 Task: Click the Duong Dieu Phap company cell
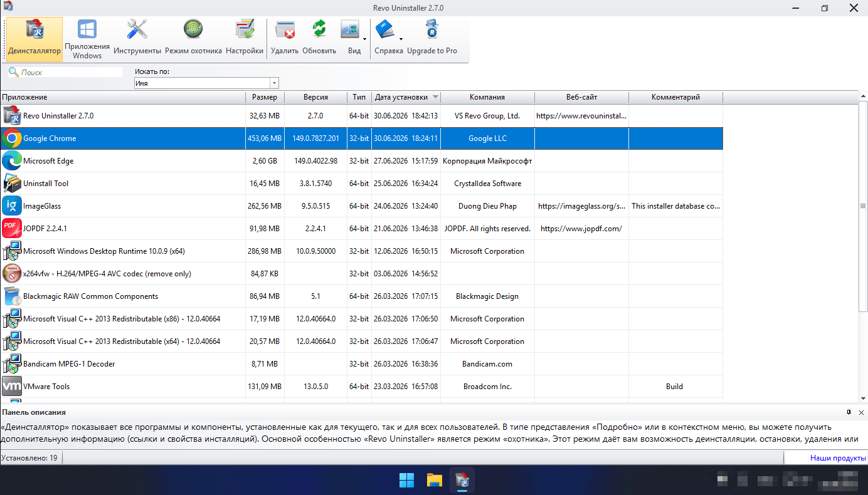click(487, 206)
